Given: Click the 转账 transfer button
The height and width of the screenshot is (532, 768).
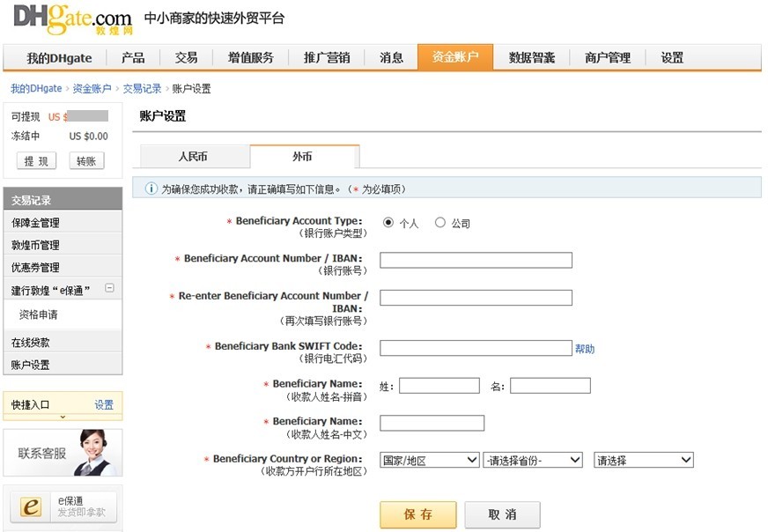Looking at the screenshot, I should pos(85,160).
